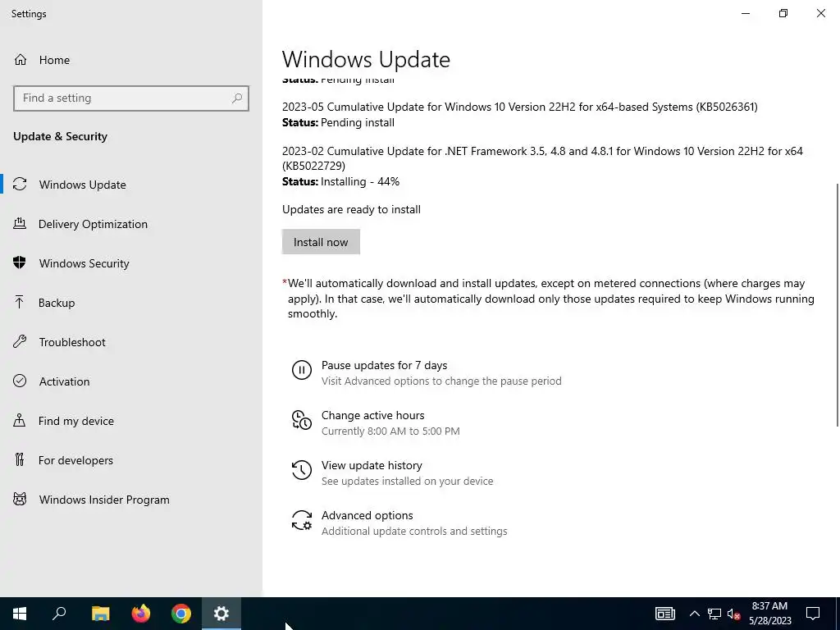Click the Backup upward arrow icon
Screen dimensions: 840x630
(x=20, y=302)
